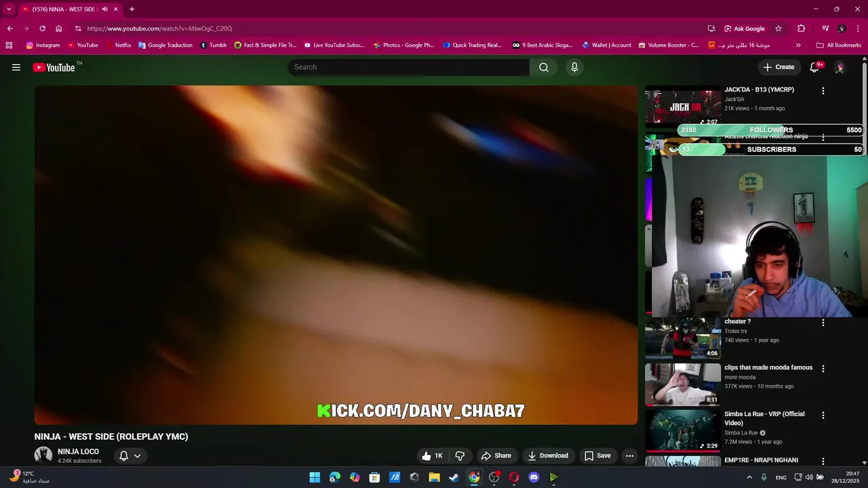Open clips that made mooda famous thumbnail
The width and height of the screenshot is (868, 488).
point(683,384)
